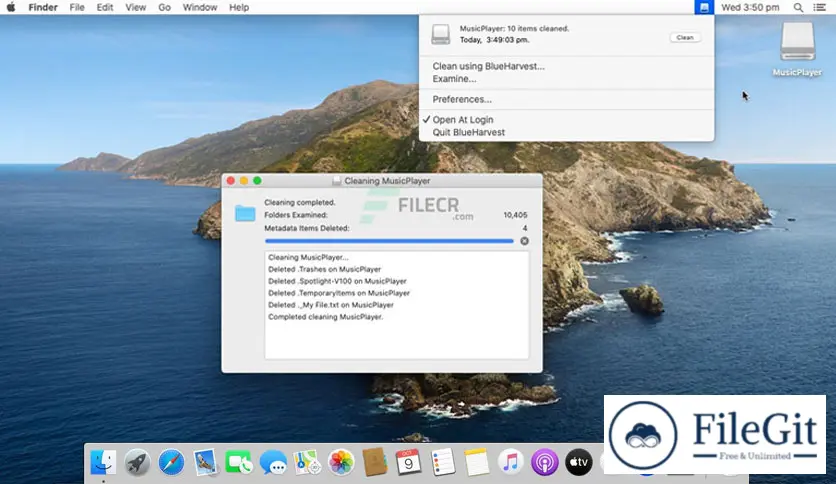Click the blue folder icon in Cleaning window

[x=245, y=213]
